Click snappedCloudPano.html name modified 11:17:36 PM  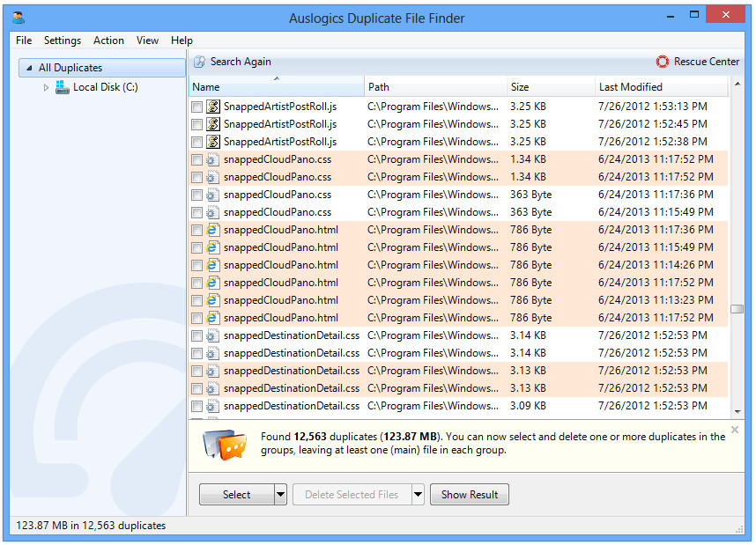280,230
